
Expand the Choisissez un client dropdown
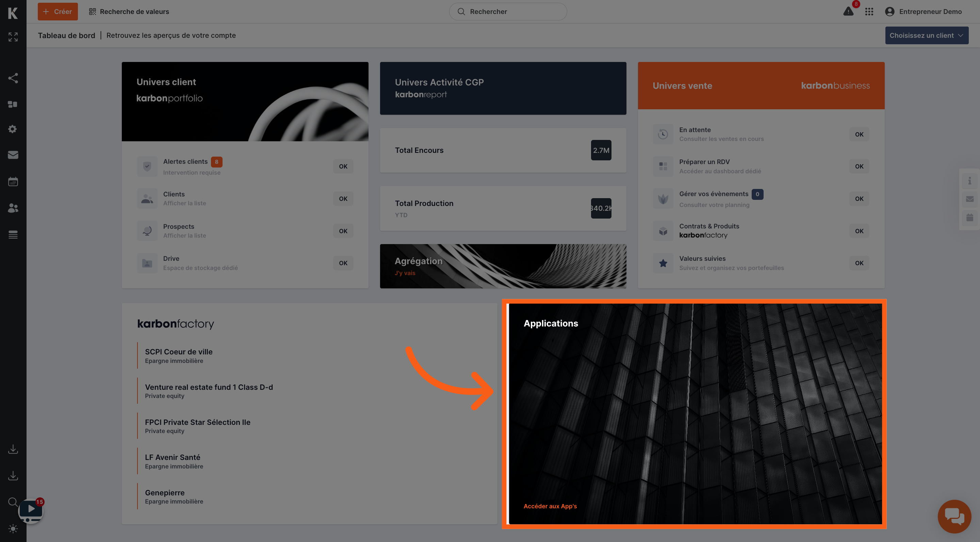(927, 35)
